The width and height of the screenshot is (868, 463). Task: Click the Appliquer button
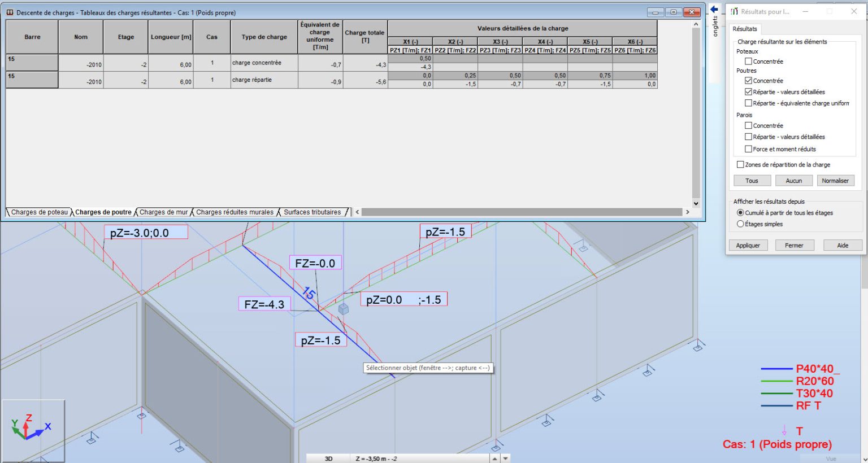coord(748,245)
